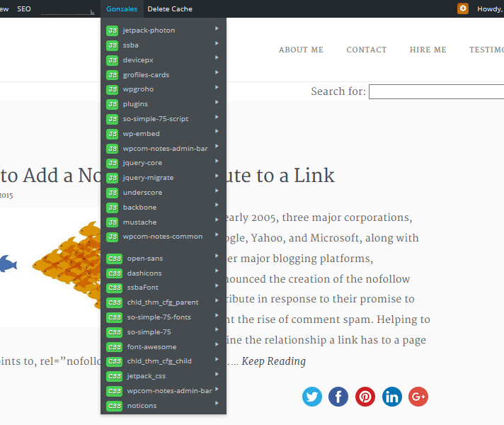Viewport: 504px width, 425px height.
Task: Click the CSS badge beside ssbaFont
Action: point(115,288)
